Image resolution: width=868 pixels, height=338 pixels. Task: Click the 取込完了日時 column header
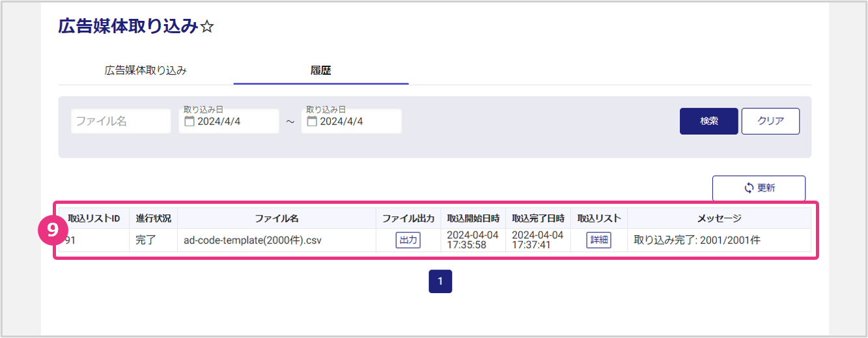click(538, 218)
